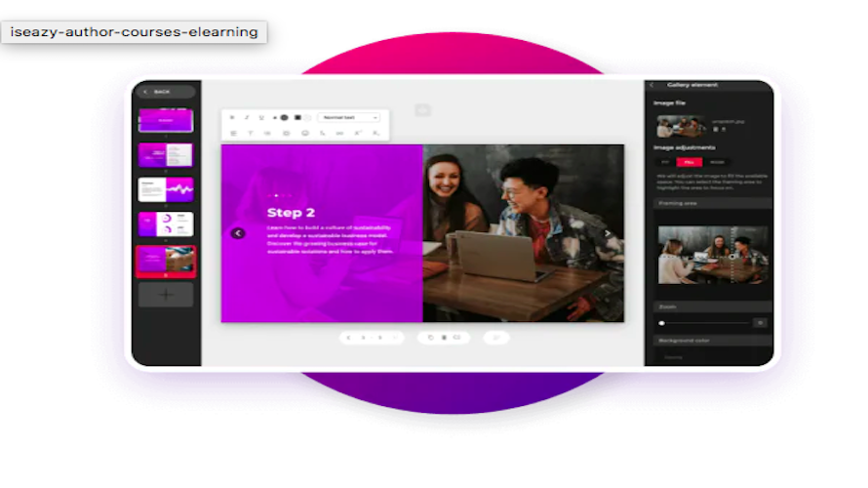Open the first slide thumbnail in the sidebar
The image size is (868, 488).
coord(166,120)
